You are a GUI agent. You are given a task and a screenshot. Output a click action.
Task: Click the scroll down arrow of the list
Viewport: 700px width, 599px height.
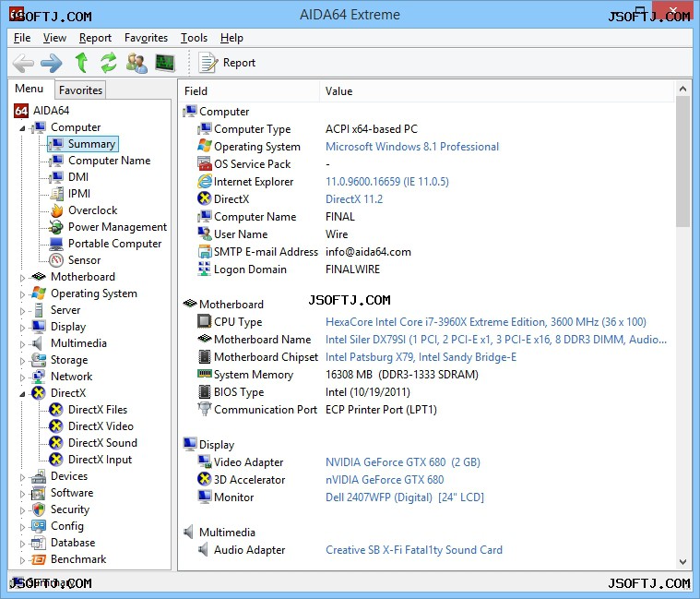coord(682,562)
